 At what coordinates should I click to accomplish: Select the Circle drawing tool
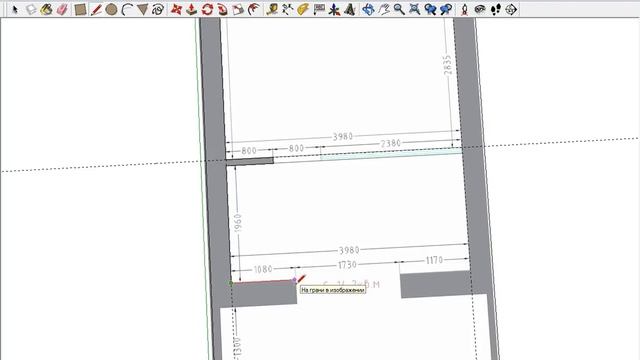coord(111,9)
